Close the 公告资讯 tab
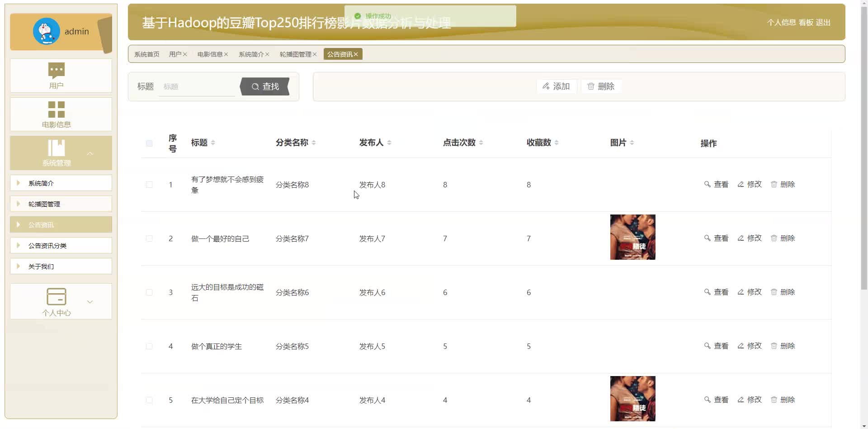The width and height of the screenshot is (868, 429). point(356,54)
